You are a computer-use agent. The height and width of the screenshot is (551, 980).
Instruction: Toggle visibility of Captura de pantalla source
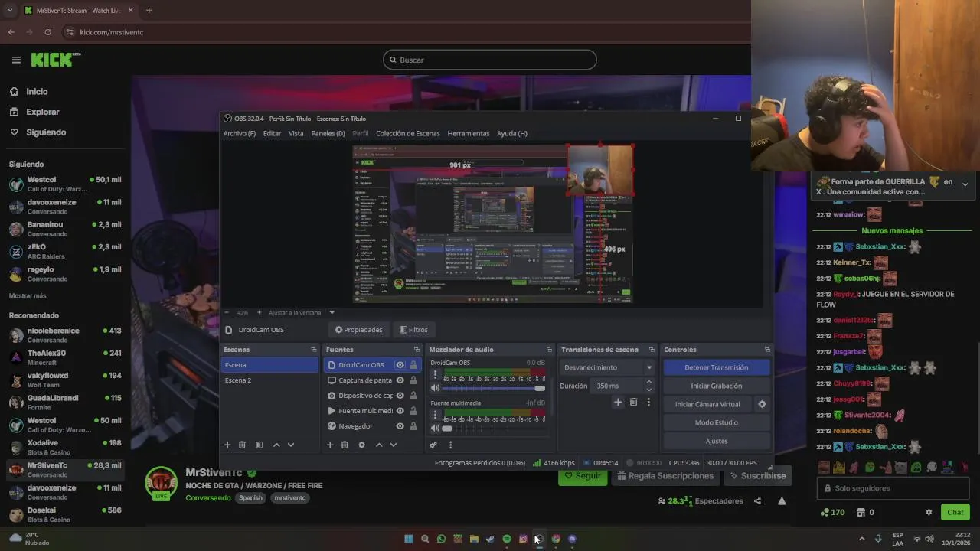click(400, 380)
